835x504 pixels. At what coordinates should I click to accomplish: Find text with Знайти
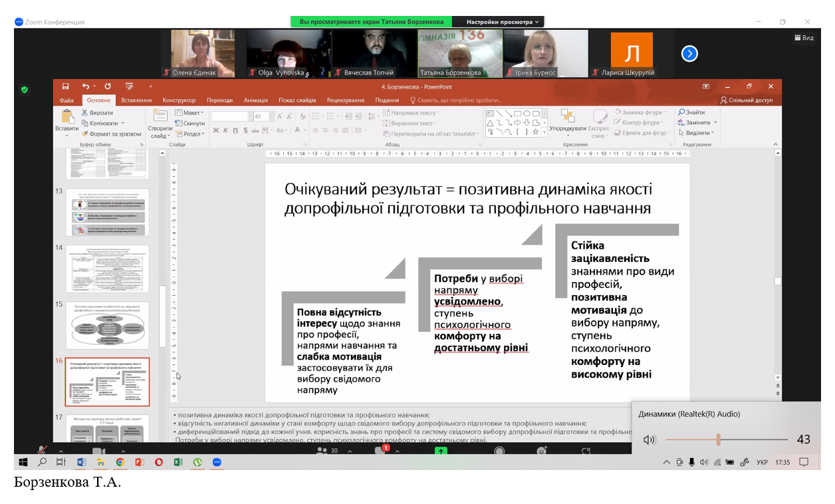click(691, 112)
